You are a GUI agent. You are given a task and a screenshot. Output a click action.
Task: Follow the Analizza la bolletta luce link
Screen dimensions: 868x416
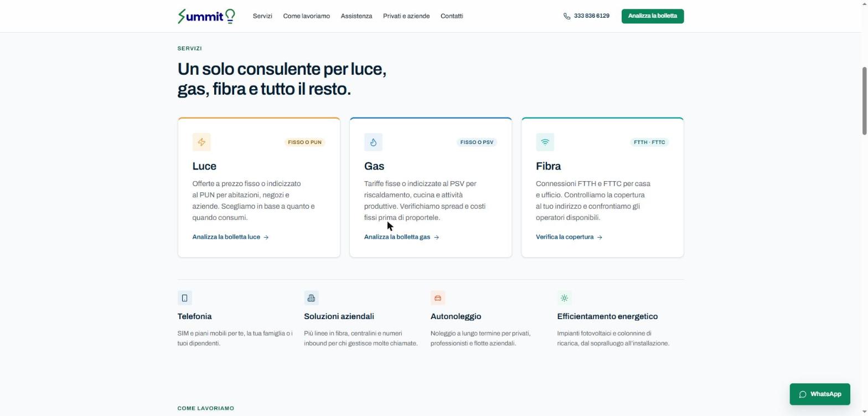231,237
